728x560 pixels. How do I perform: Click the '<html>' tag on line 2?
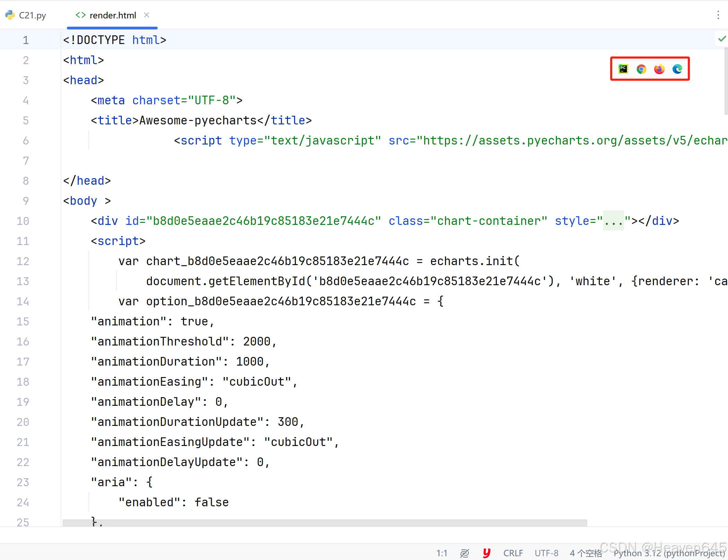tap(84, 60)
